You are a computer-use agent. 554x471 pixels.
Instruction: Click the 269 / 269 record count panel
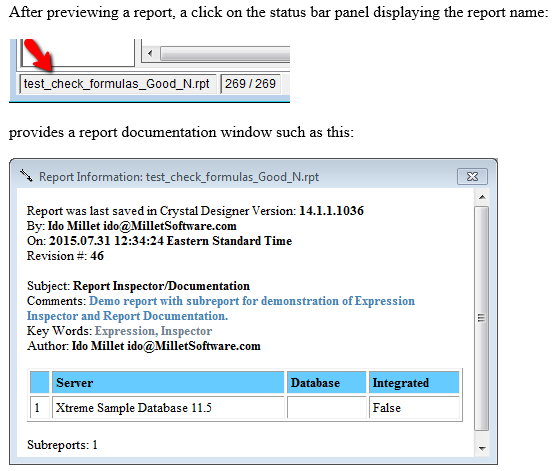[x=251, y=84]
